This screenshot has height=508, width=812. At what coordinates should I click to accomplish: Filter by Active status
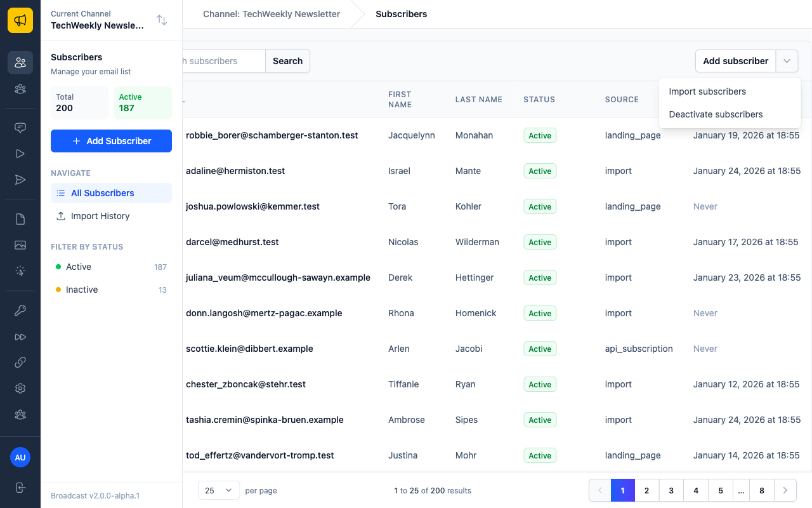coord(111,267)
